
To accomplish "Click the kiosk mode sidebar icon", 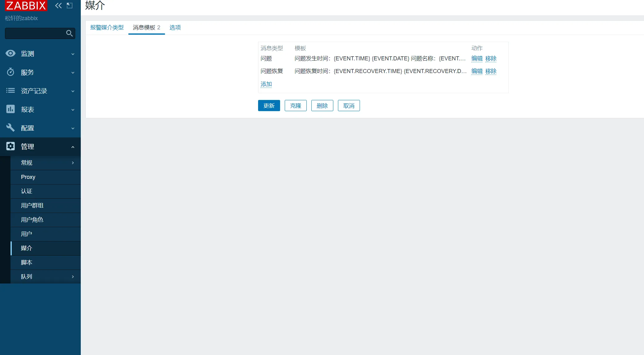I will click(70, 6).
